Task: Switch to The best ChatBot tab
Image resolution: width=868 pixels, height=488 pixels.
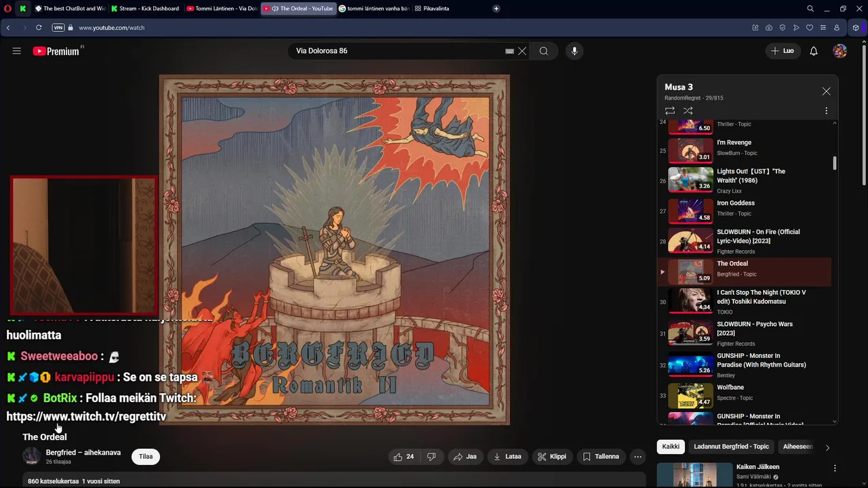Action: coord(70,9)
